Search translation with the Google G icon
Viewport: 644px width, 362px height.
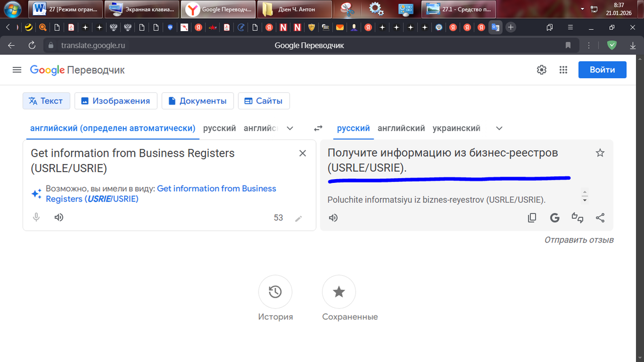[x=555, y=218]
